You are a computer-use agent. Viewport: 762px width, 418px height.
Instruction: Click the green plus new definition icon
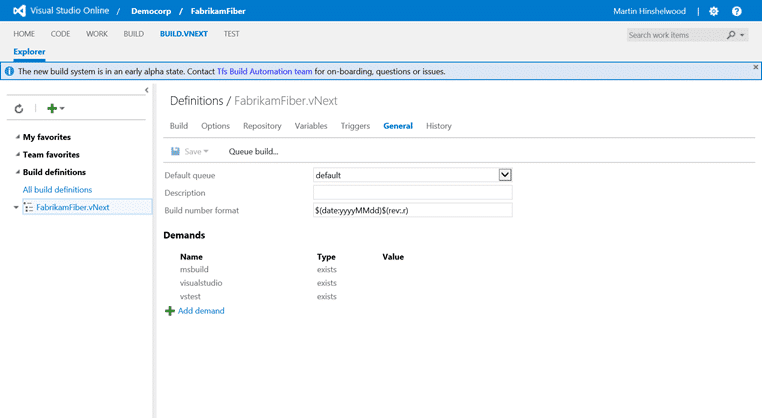(x=52, y=108)
